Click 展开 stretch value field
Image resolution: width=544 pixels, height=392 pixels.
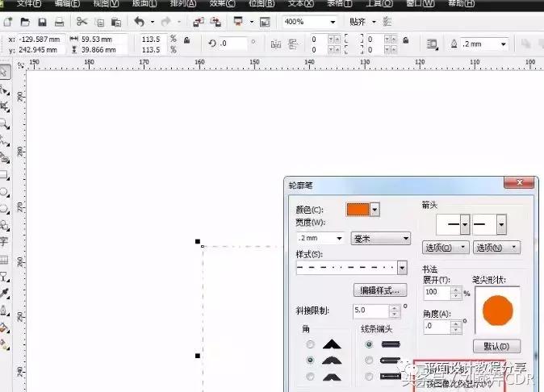437,292
